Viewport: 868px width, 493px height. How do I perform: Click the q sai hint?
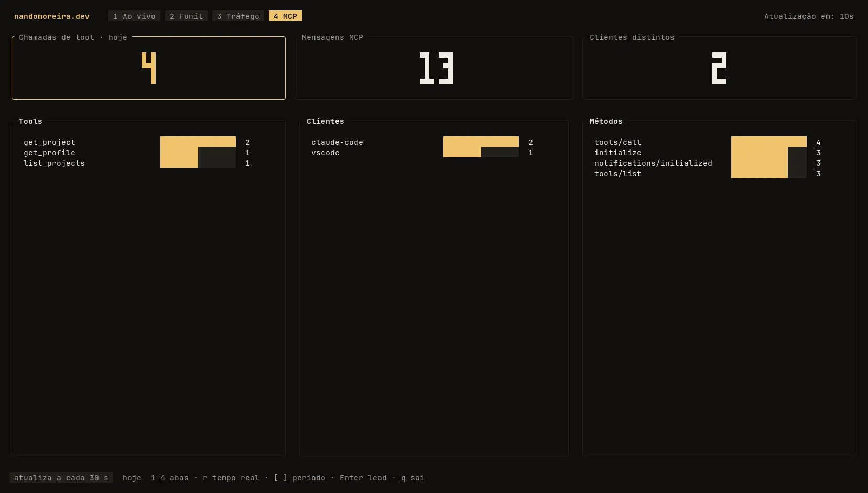pyautogui.click(x=413, y=478)
